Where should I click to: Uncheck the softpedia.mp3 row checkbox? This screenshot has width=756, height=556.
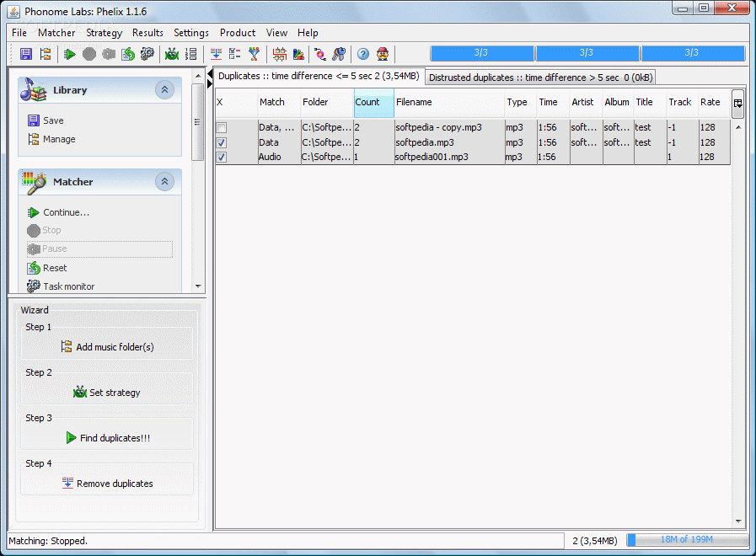[x=222, y=142]
